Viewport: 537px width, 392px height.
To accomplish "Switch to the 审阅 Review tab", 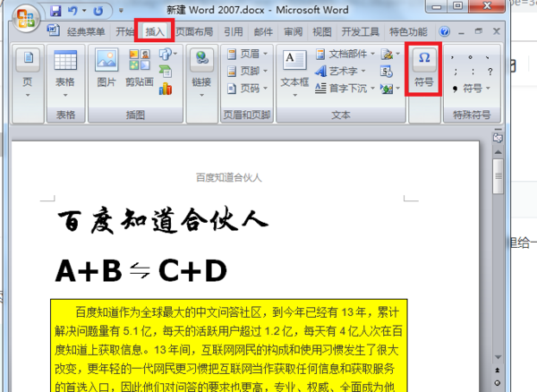I will pos(294,32).
